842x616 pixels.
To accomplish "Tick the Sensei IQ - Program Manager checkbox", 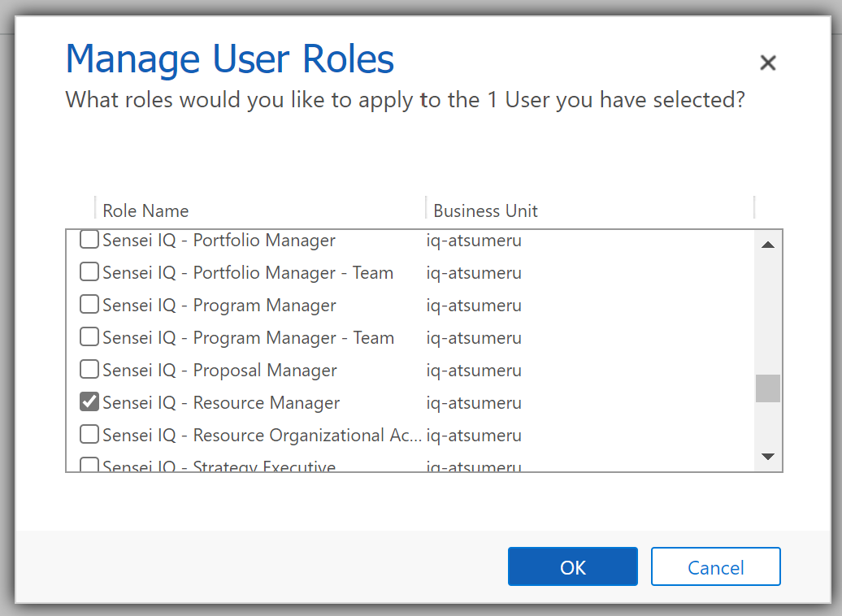I will pos(89,306).
